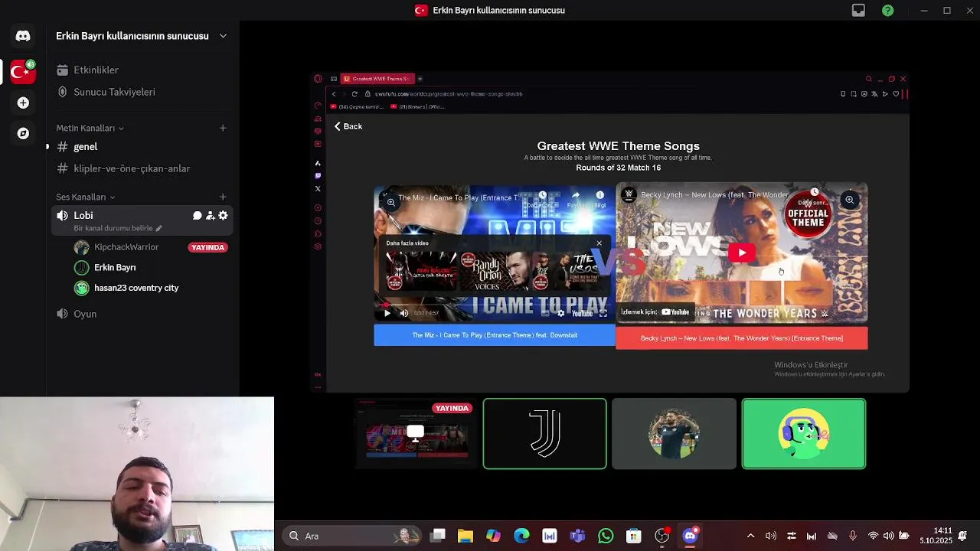Image resolution: width=980 pixels, height=551 pixels.
Task: Play the Miz video using bottom play control
Action: [387, 313]
